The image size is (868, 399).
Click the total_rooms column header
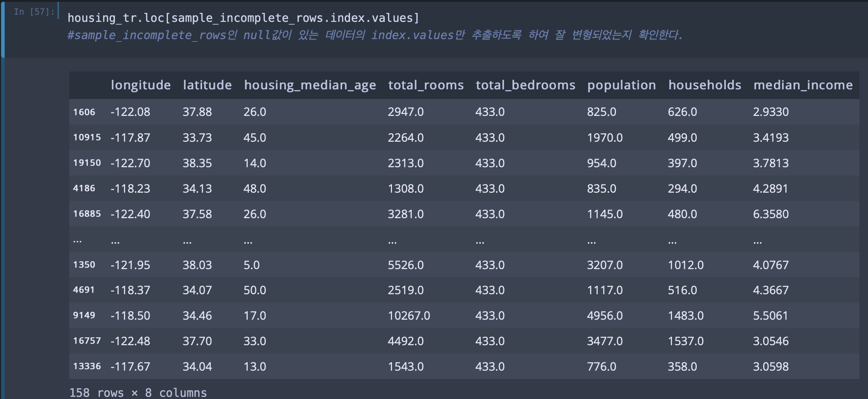(426, 85)
